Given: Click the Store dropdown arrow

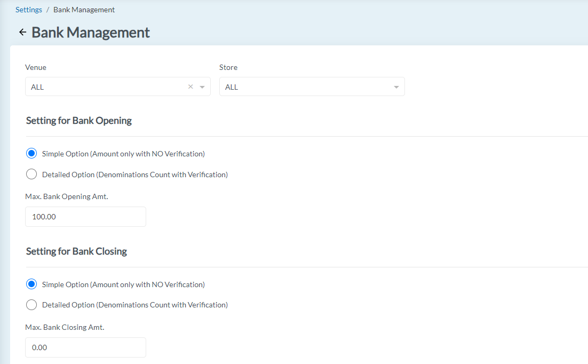Looking at the screenshot, I should (x=396, y=86).
